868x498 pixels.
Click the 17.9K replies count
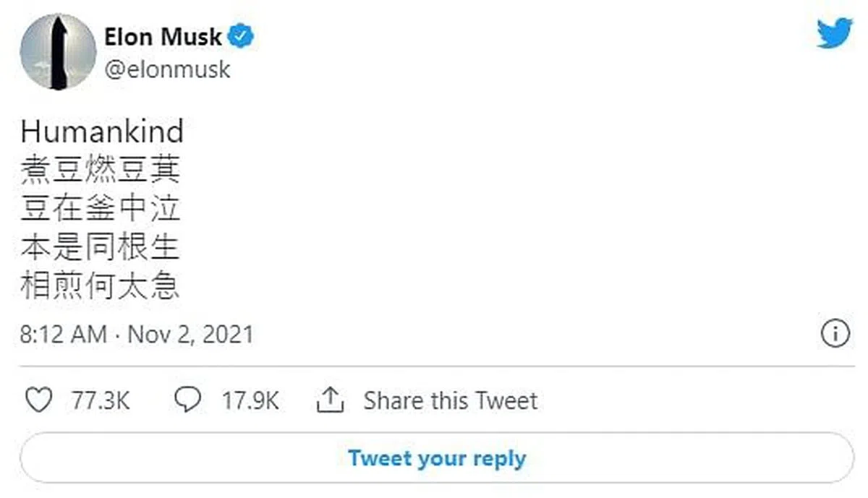point(250,400)
